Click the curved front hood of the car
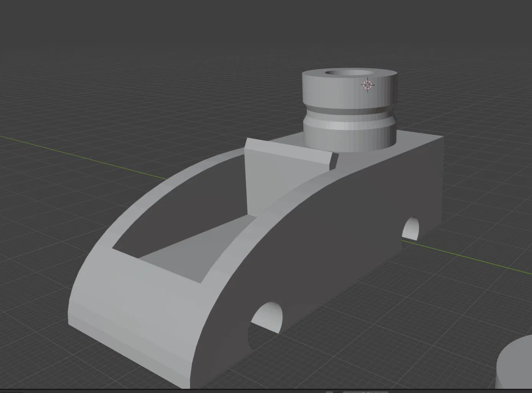Screen dimensions: 532x393 click(x=134, y=306)
